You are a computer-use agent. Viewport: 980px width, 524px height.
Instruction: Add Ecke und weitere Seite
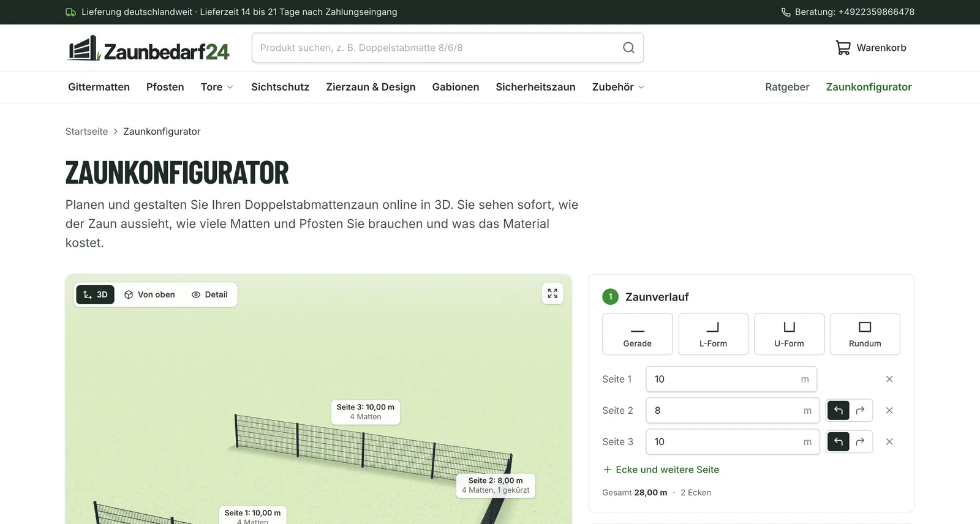(661, 470)
